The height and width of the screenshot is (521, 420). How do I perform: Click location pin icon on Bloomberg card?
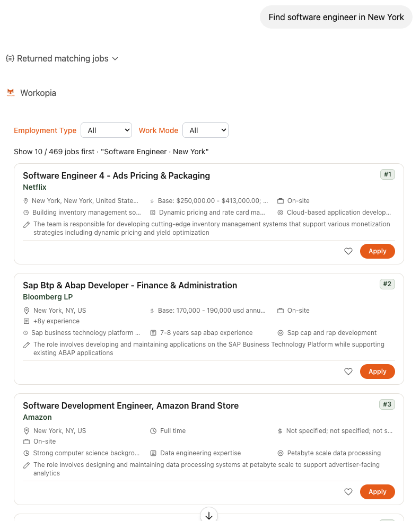click(x=27, y=311)
